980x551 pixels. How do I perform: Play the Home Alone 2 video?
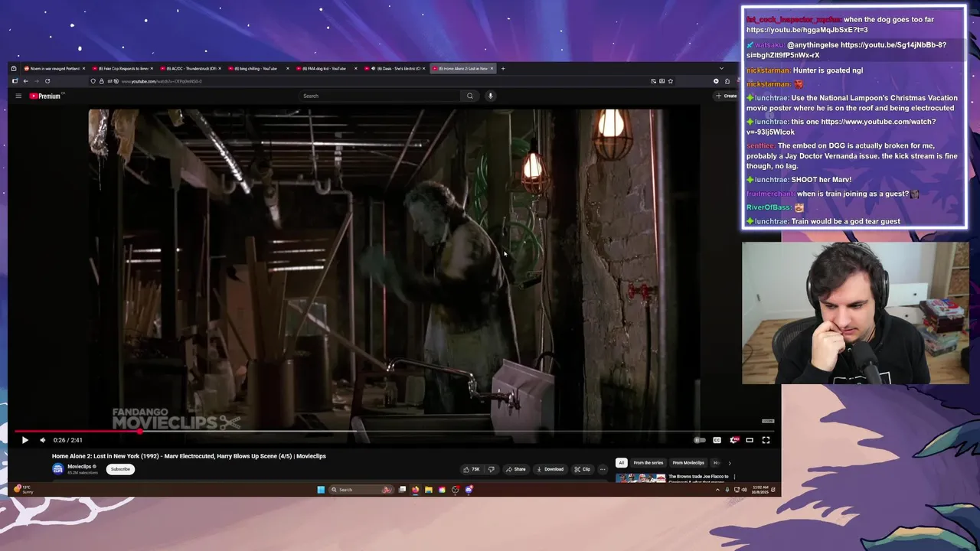coord(24,440)
